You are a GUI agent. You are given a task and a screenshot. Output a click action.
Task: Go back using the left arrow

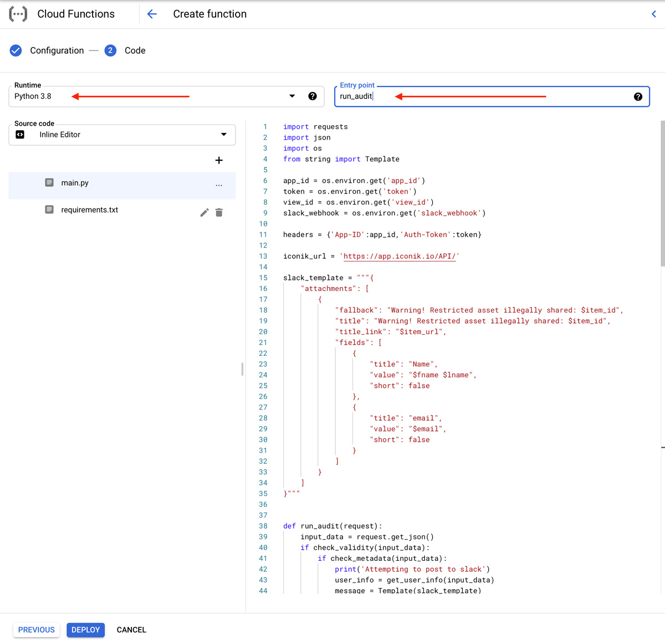[152, 14]
